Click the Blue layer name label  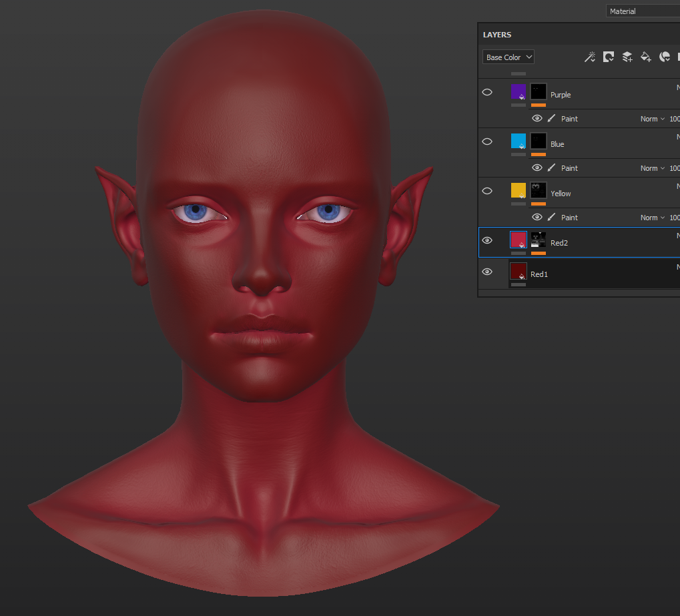tap(557, 144)
